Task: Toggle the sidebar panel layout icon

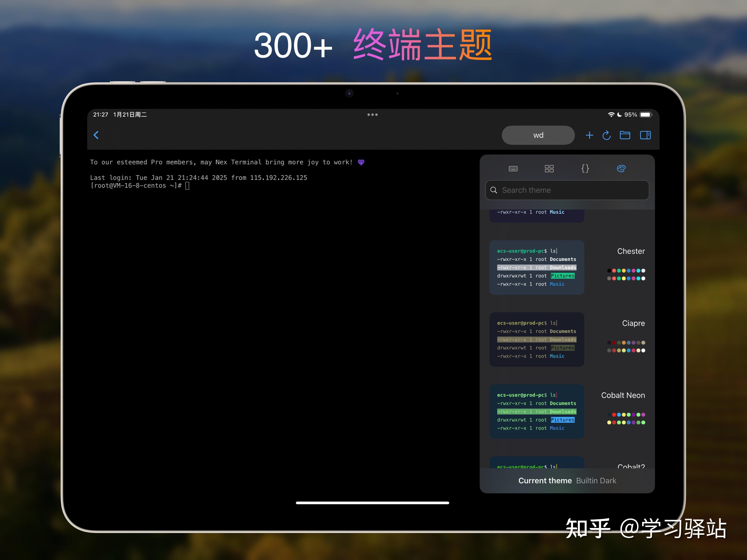Action: coord(645,135)
